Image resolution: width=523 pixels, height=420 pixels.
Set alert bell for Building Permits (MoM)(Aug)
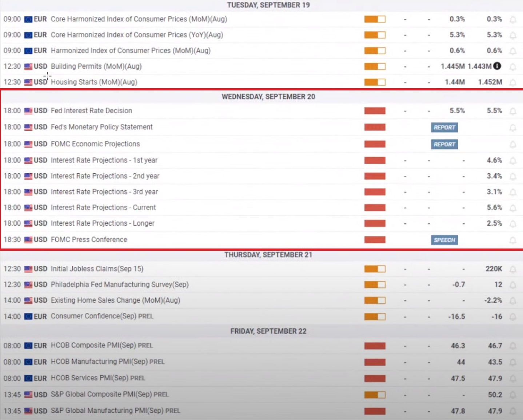(x=513, y=67)
